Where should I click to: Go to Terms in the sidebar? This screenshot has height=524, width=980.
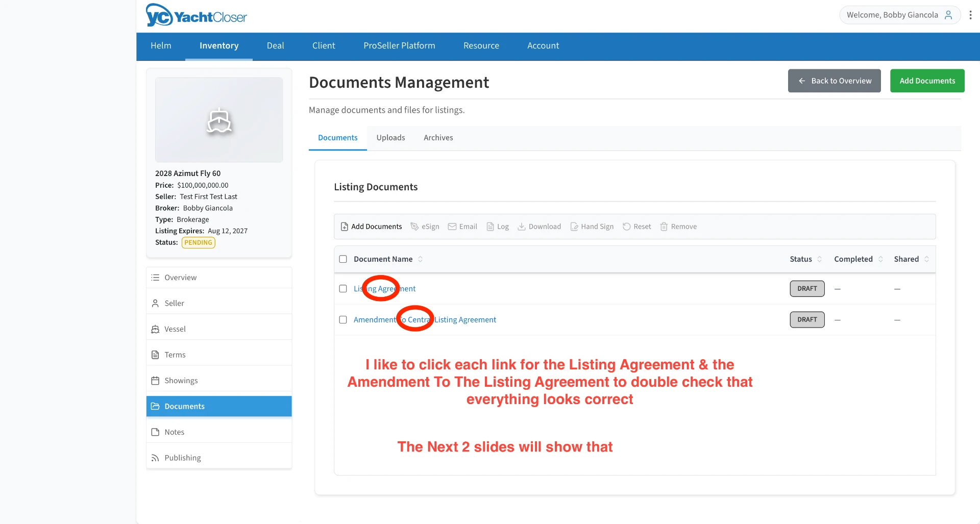click(219, 355)
